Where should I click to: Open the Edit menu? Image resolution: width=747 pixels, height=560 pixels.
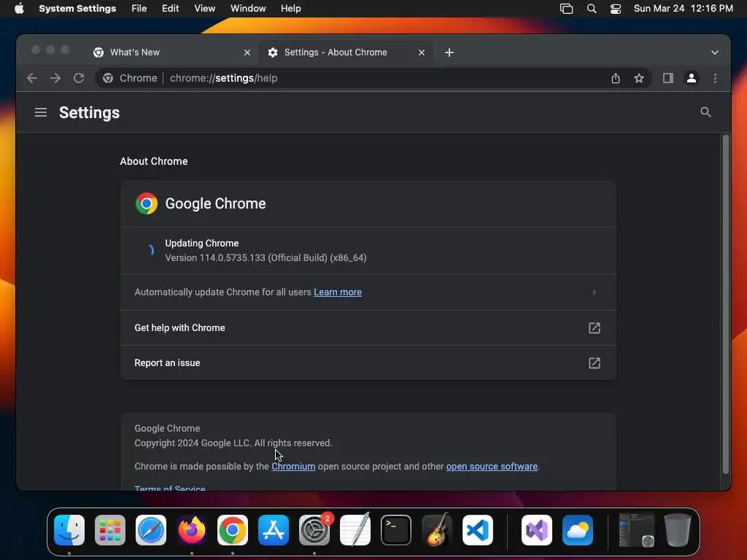[x=170, y=9]
